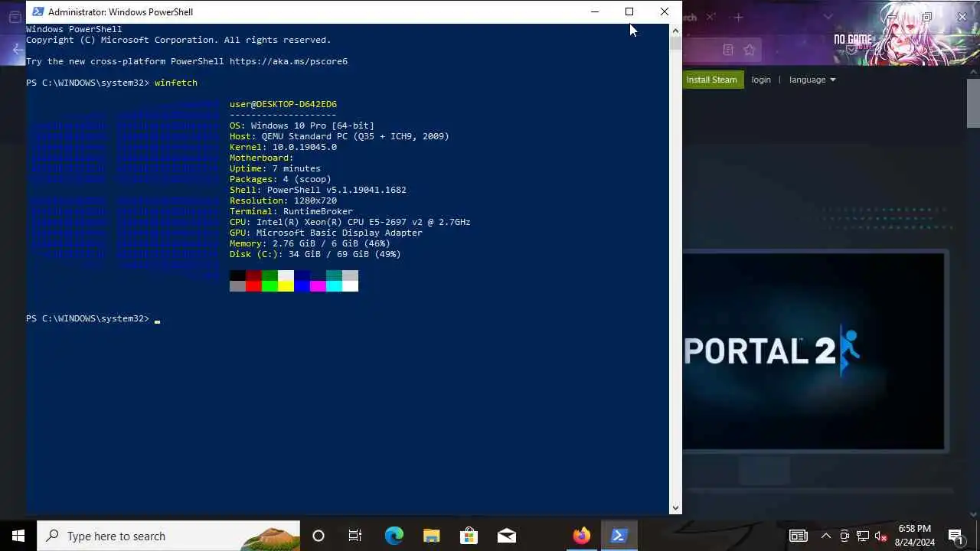This screenshot has width=980, height=551.
Task: Click the Terminal: RuntimeBroker line
Action: (x=291, y=211)
